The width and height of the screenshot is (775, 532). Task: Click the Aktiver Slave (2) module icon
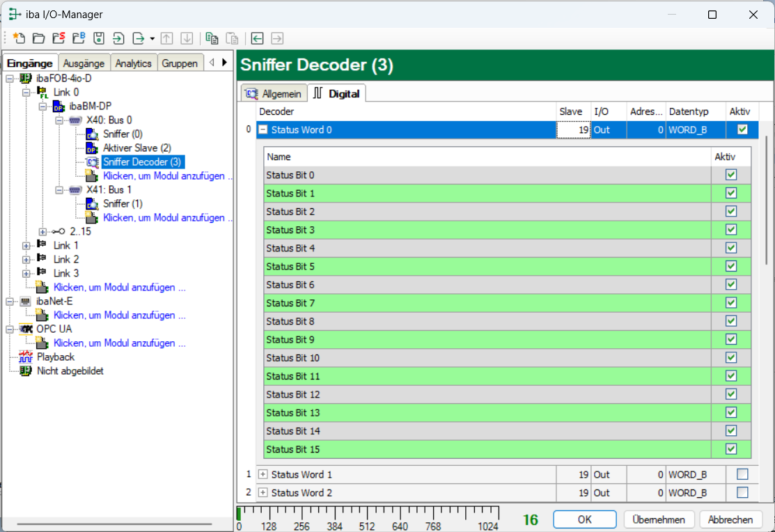click(x=92, y=148)
